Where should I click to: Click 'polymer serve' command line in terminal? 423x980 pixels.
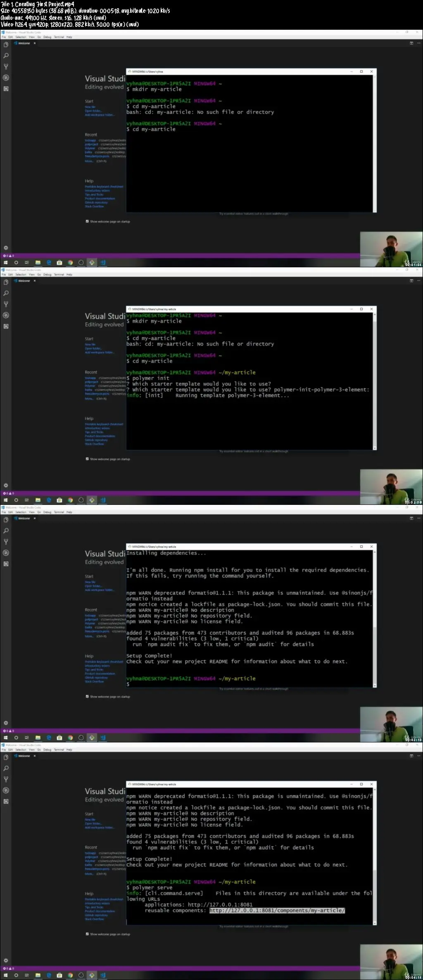150,887
